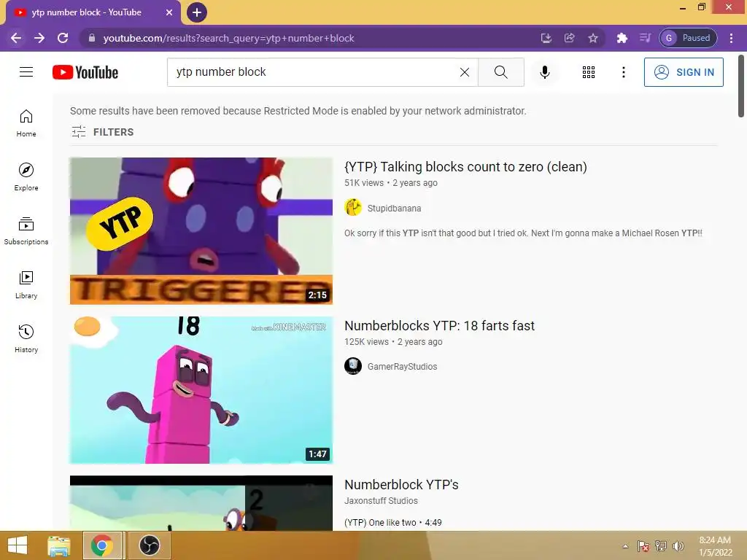Click GamerRayStudios channel avatar

(353, 366)
